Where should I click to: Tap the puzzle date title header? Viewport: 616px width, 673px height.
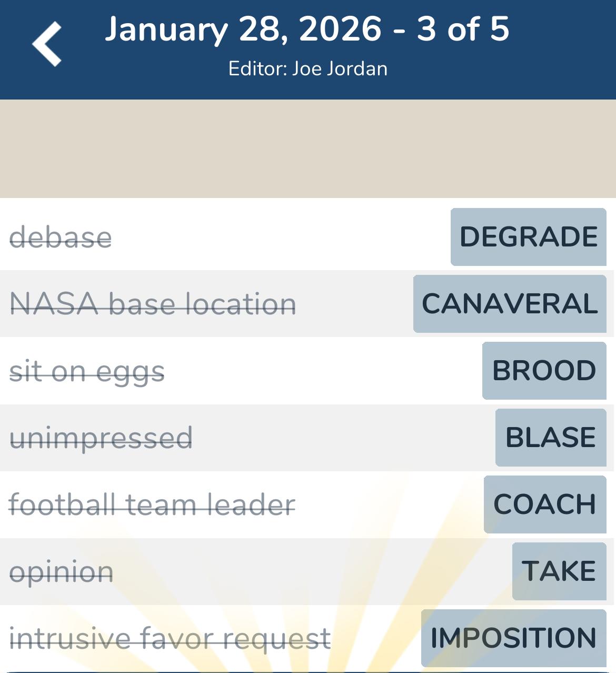click(307, 29)
